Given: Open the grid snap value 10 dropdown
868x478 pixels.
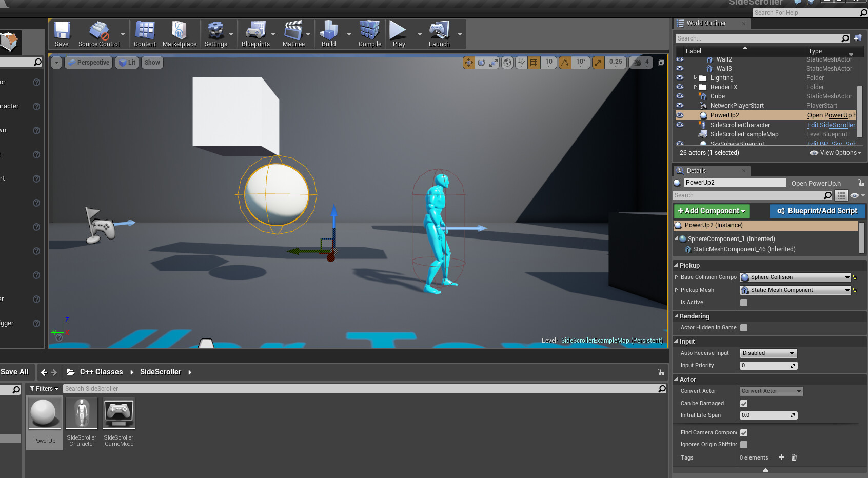Looking at the screenshot, I should pyautogui.click(x=549, y=63).
